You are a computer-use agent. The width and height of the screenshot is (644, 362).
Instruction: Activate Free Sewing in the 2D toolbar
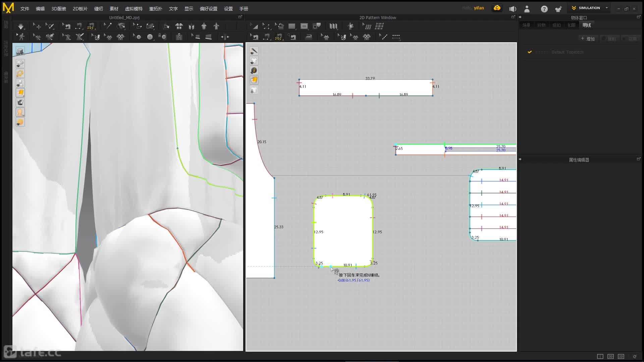tap(278, 37)
